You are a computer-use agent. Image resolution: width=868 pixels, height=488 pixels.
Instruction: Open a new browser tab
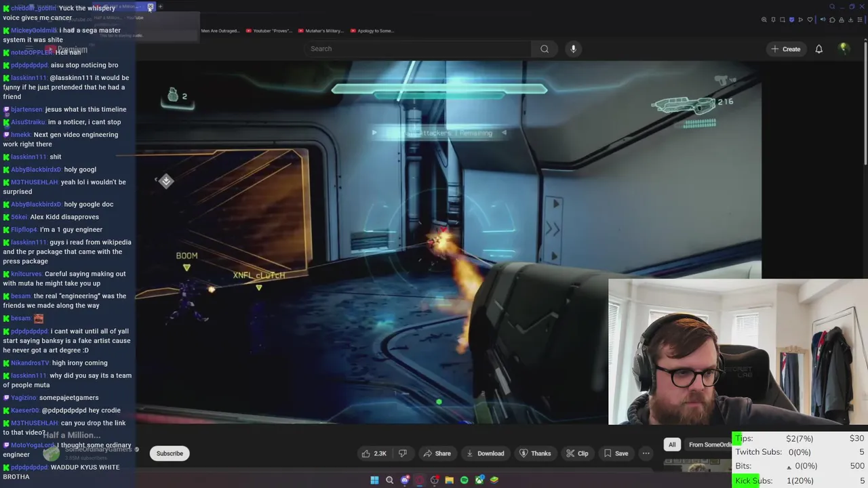click(x=160, y=7)
